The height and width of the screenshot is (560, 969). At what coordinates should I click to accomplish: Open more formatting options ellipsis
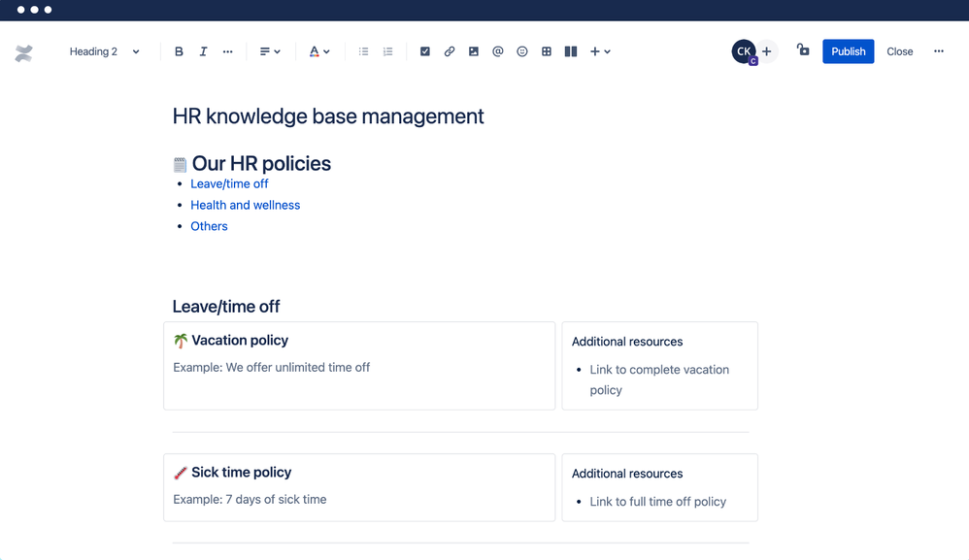pyautogui.click(x=227, y=51)
